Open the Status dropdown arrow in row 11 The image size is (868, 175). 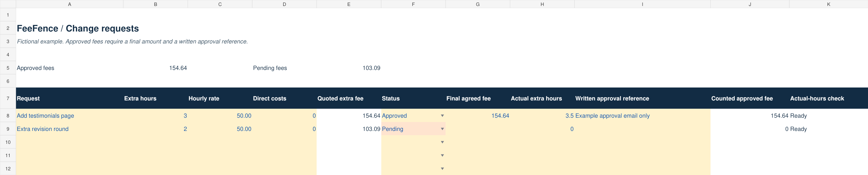pos(442,155)
